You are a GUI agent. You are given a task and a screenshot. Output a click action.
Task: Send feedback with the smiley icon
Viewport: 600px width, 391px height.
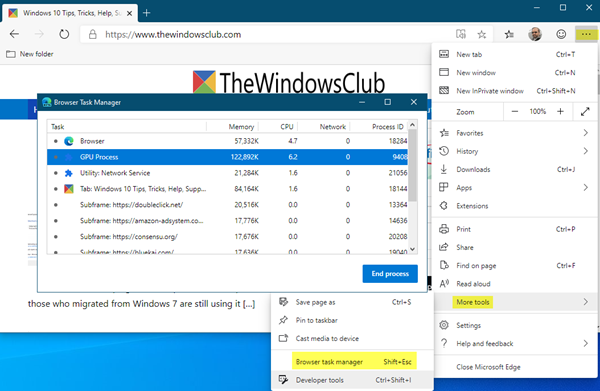pos(561,34)
